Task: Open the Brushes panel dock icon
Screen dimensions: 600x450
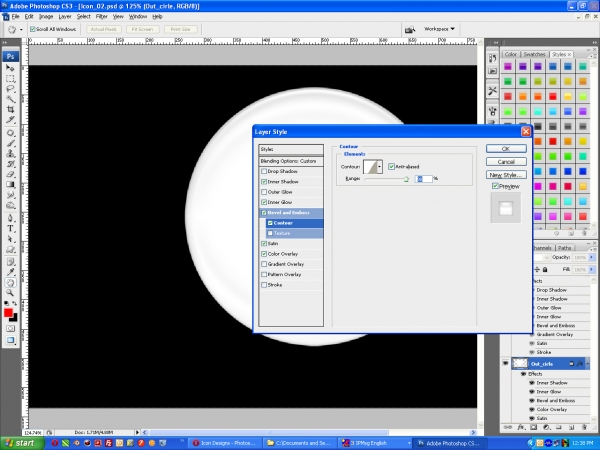Action: pyautogui.click(x=492, y=111)
